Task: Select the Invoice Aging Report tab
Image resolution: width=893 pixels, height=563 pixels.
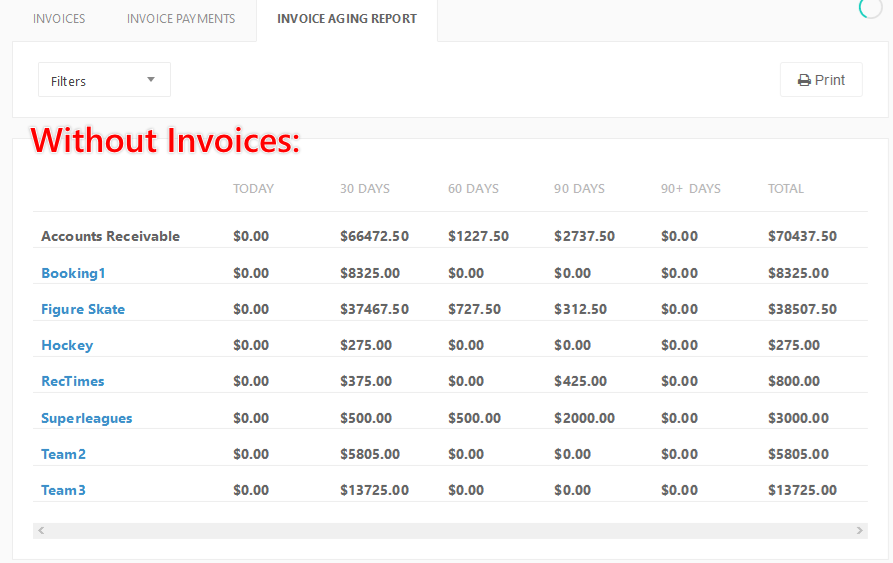Action: (x=347, y=19)
